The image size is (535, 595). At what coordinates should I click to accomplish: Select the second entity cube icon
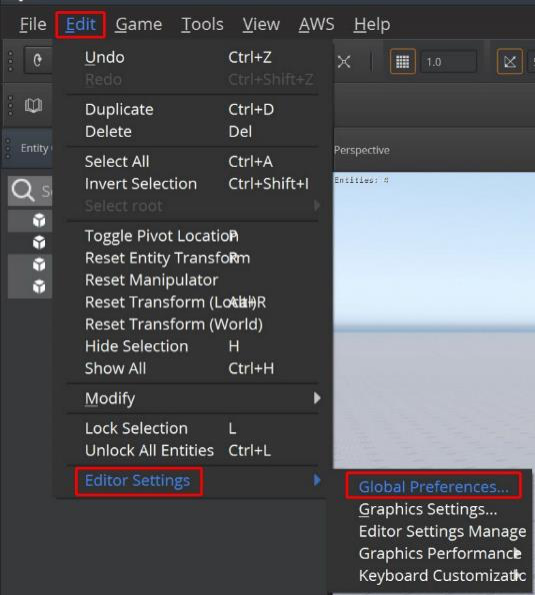39,242
